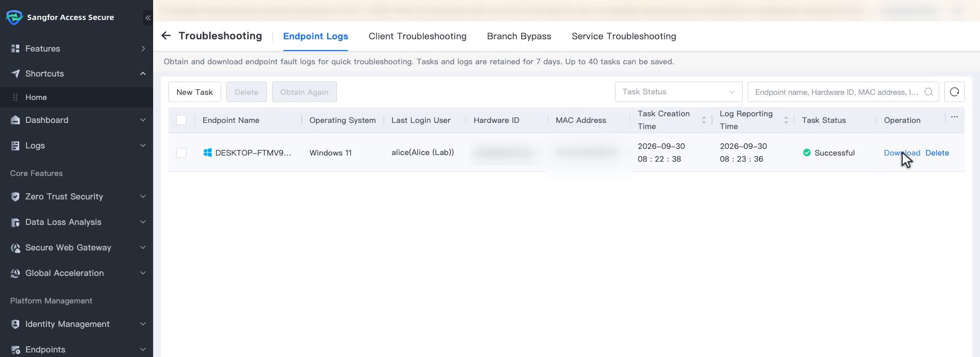Open the Service Troubleshooting tab
This screenshot has height=357, width=980.
pos(624,36)
